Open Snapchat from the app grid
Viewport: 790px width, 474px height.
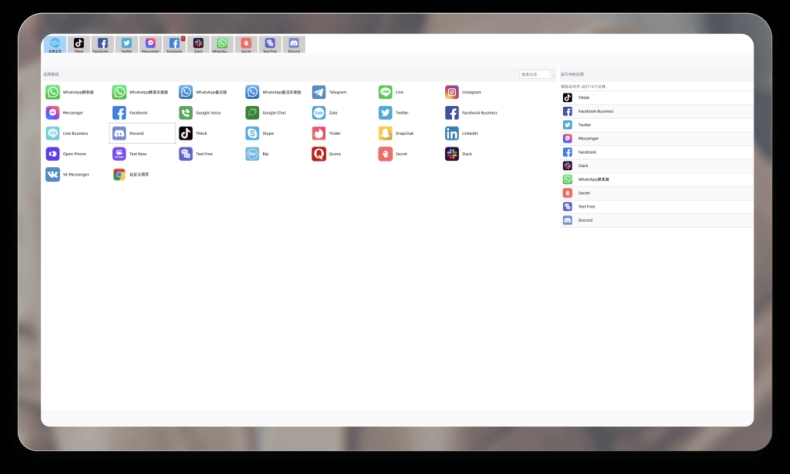pyautogui.click(x=385, y=133)
